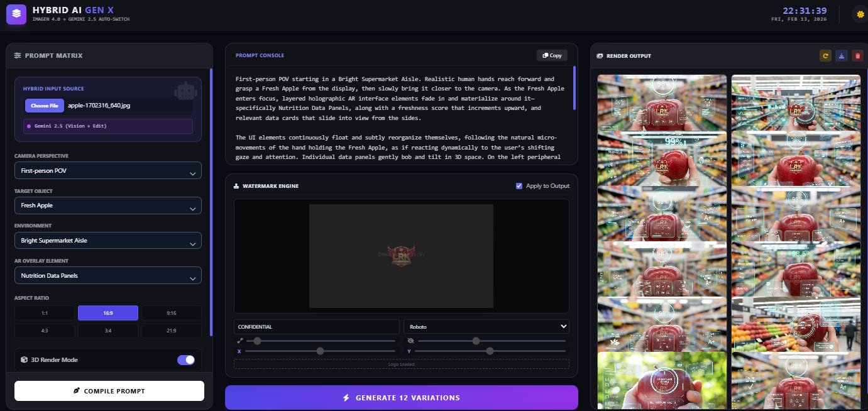The width and height of the screenshot is (868, 411).
Task: Copy the prompt with the Copy button
Action: pyautogui.click(x=552, y=55)
